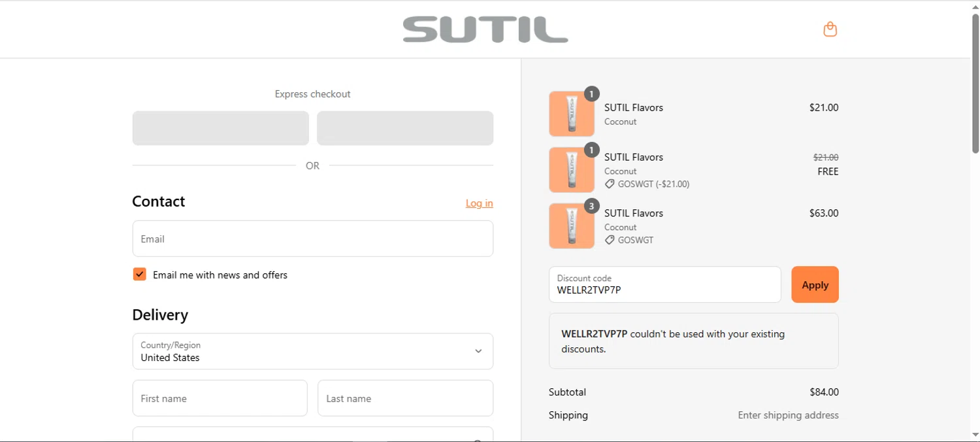This screenshot has height=442, width=980.
Task: Focus the First name field
Action: click(220, 398)
